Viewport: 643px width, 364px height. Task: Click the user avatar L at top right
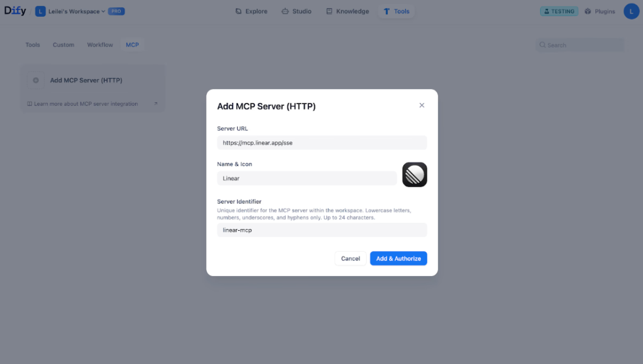coord(631,11)
